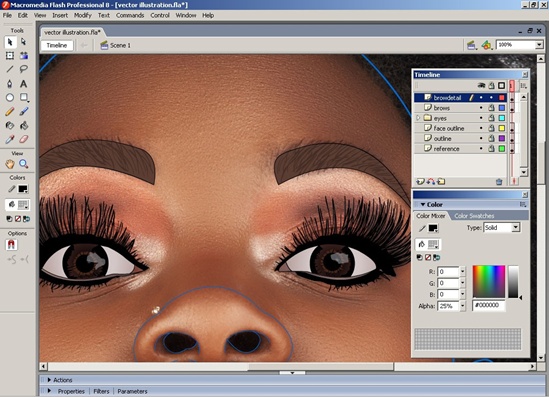Hide the brows layer
Viewport: 549px width, 397px height.
click(481, 108)
